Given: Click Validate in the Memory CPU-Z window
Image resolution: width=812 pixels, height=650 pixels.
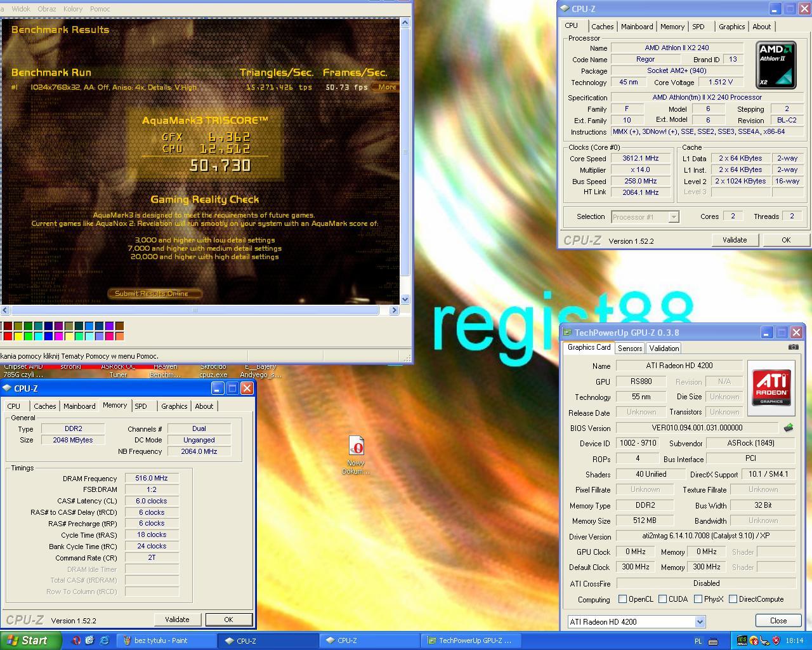Looking at the screenshot, I should [x=177, y=620].
